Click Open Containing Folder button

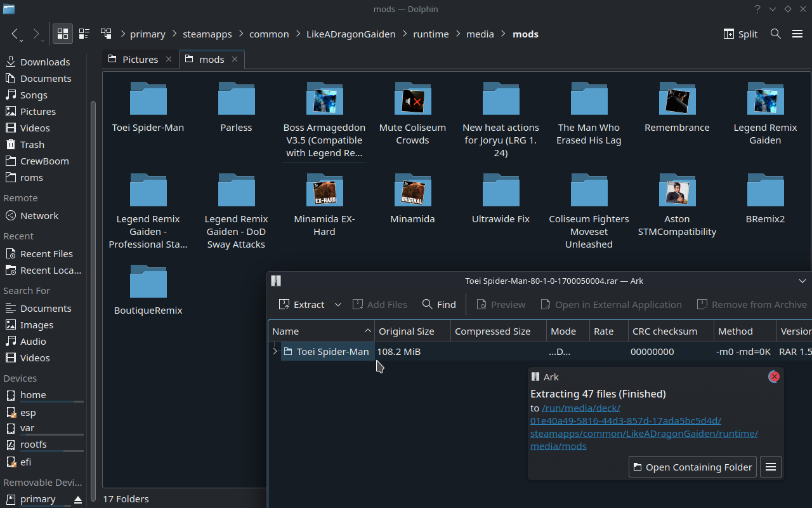click(693, 467)
